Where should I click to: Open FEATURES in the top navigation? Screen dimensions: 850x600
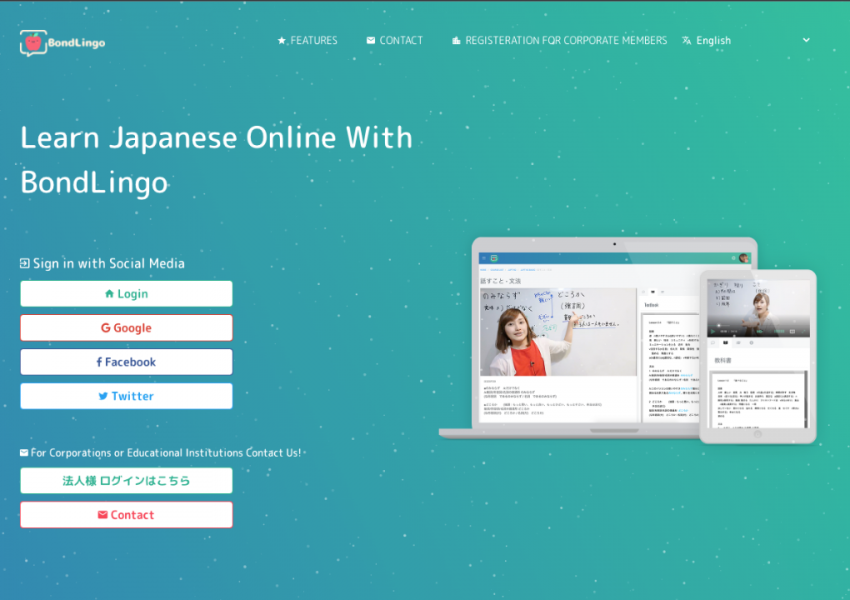click(x=314, y=41)
